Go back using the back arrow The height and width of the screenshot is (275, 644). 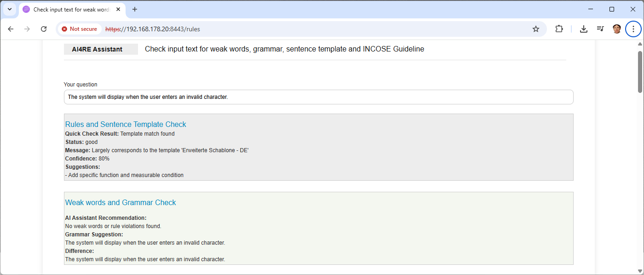[x=11, y=29]
